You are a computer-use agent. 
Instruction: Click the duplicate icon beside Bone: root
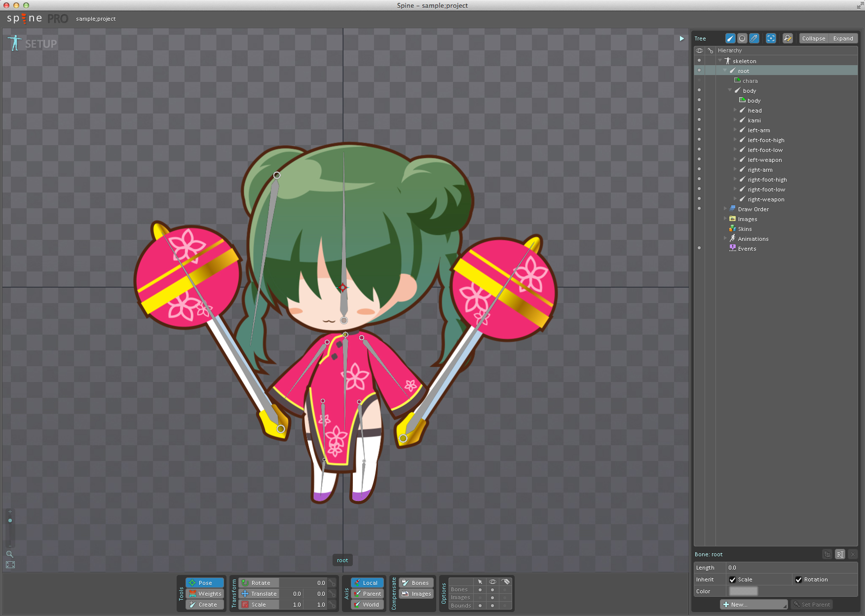click(827, 554)
